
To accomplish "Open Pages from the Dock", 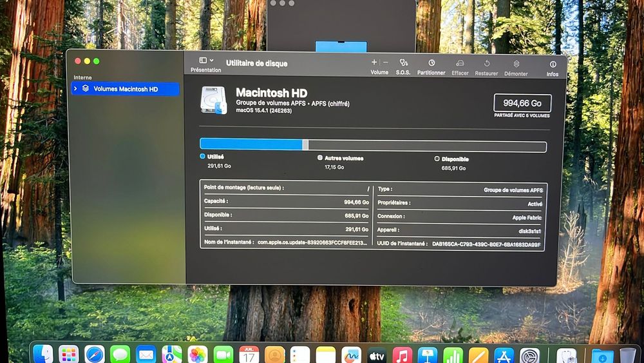I will [478, 355].
